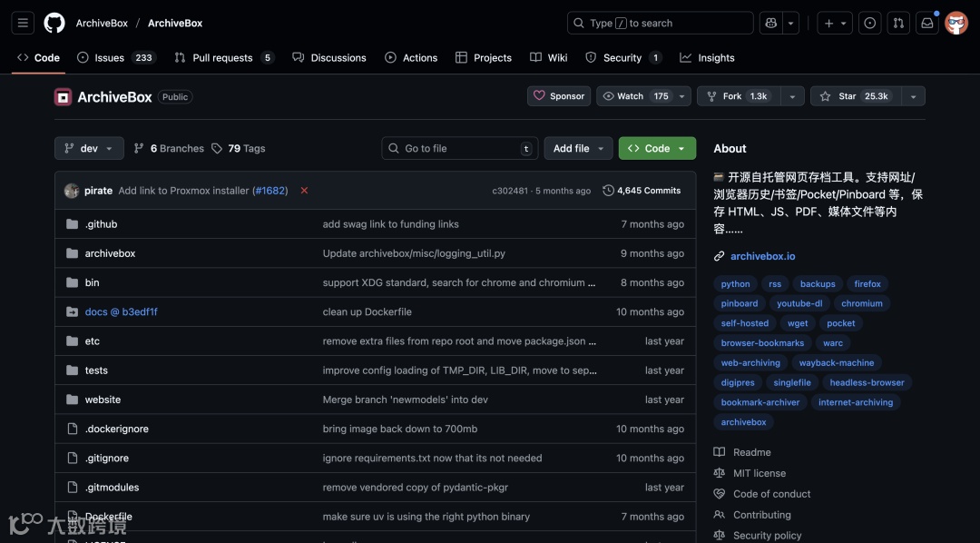The width and height of the screenshot is (980, 543).
Task: Open the archivebox folder
Action: tap(110, 253)
